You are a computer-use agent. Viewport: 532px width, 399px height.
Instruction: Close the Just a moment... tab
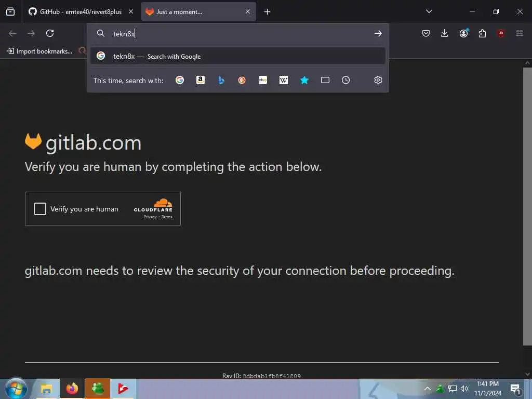coord(248,11)
